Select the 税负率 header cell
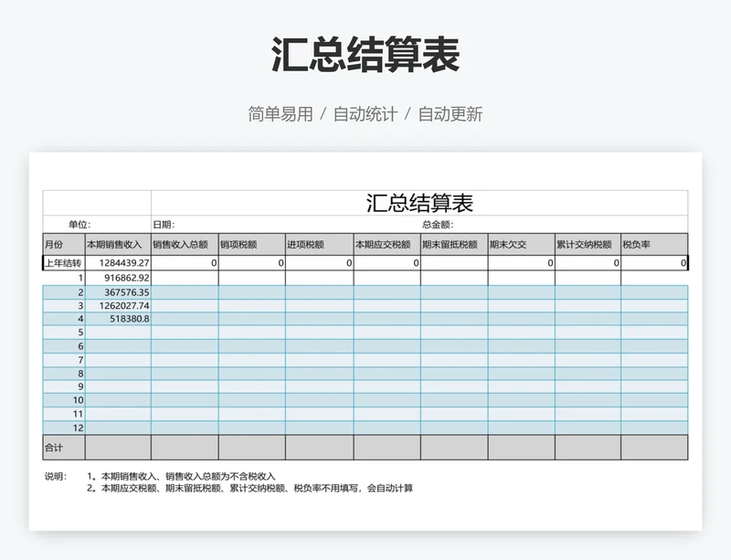731x560 pixels. [654, 244]
